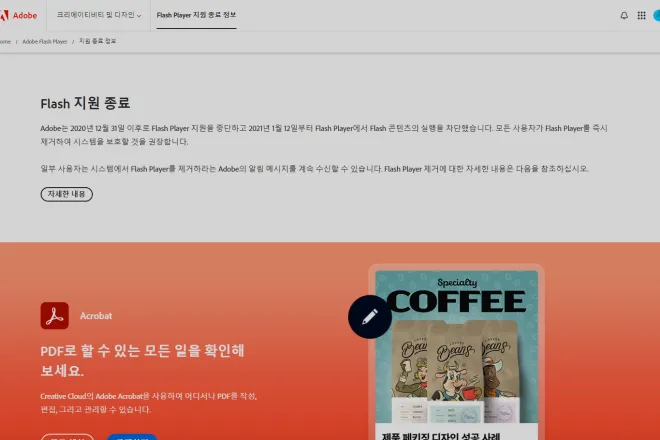Viewport: 660px width, 440px height.
Task: Expand the 크리에이티비티 및 디자인 dropdown menu
Action: click(99, 15)
